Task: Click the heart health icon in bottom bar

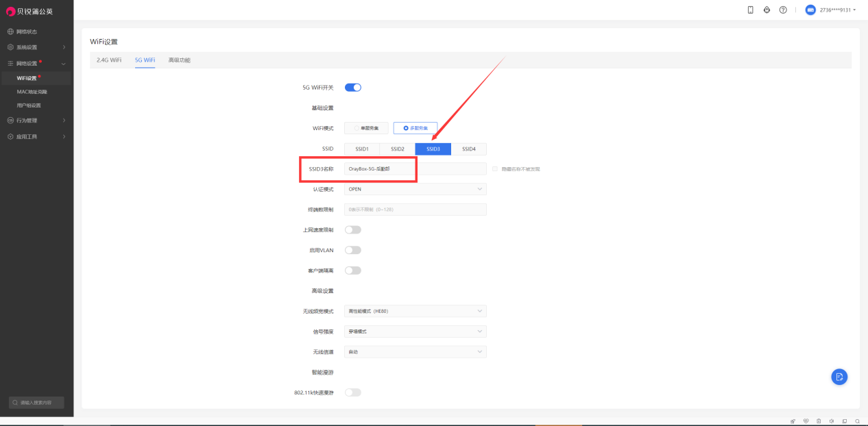Action: pos(806,421)
